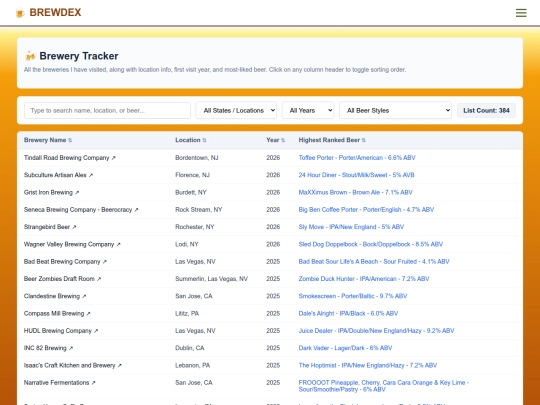Click the Brewdex beer mug logo

[20, 13]
